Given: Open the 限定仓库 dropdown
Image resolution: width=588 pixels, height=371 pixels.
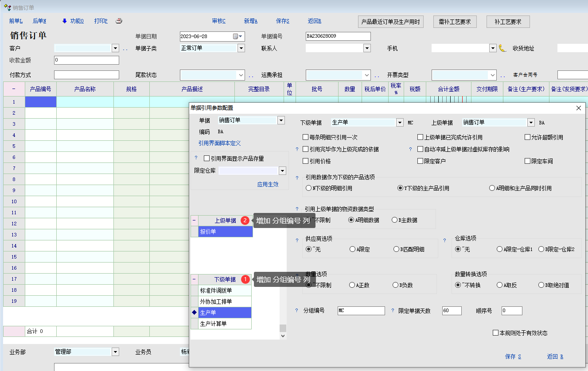Looking at the screenshot, I should 282,171.
